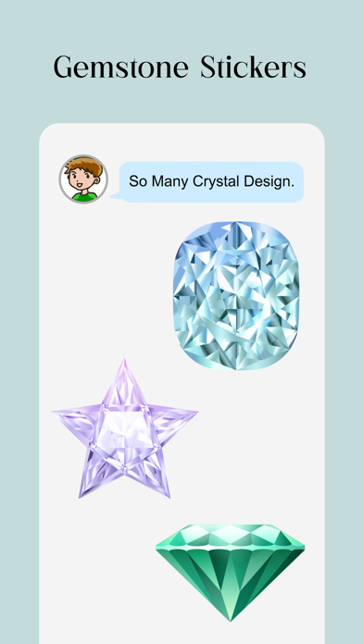Select the blue oval crystal sticker

[x=236, y=296]
